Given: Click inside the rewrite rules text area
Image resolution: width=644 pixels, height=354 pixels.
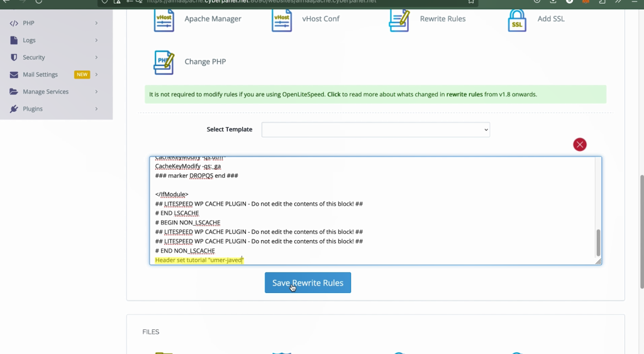Looking at the screenshot, I should 372,210.
